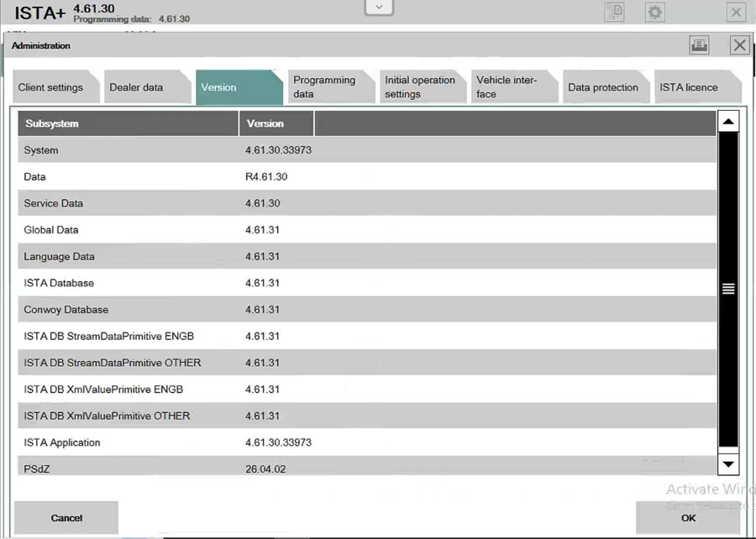756x539 pixels.
Task: Switch to the Client settings tab
Action: pyautogui.click(x=55, y=87)
